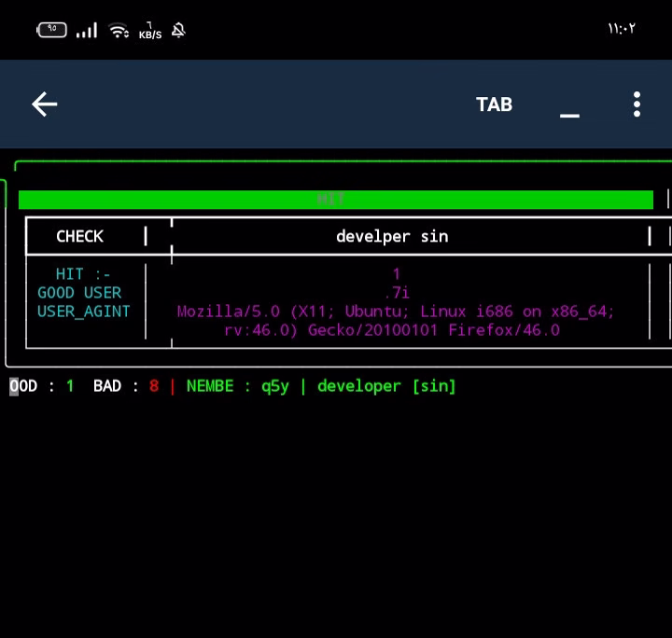This screenshot has height=638, width=672.
Task: Tap the cellular signal strength icon
Action: [87, 31]
